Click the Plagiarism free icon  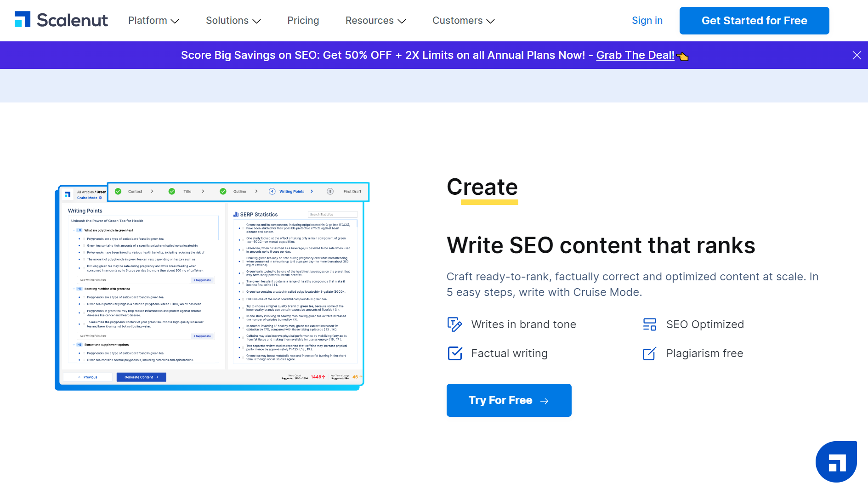pyautogui.click(x=650, y=353)
